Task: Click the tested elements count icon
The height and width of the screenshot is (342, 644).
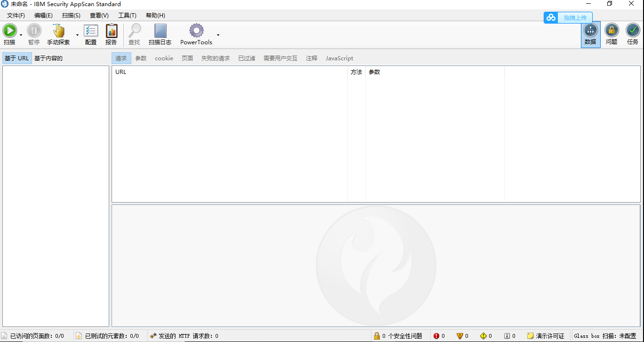Action: click(79, 336)
